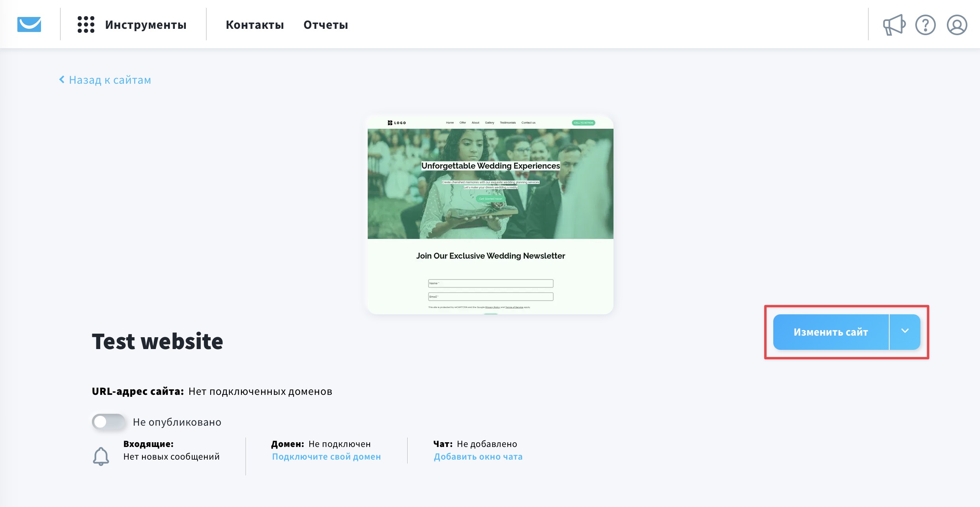Viewport: 980px width, 507px height.
Task: Go to the Отчеты menu item
Action: coord(325,25)
